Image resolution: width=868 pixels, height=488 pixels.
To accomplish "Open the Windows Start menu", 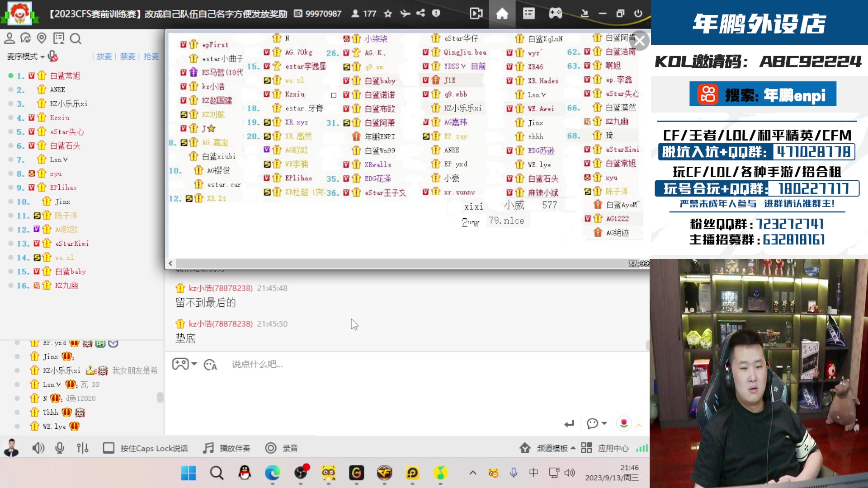I will [189, 473].
